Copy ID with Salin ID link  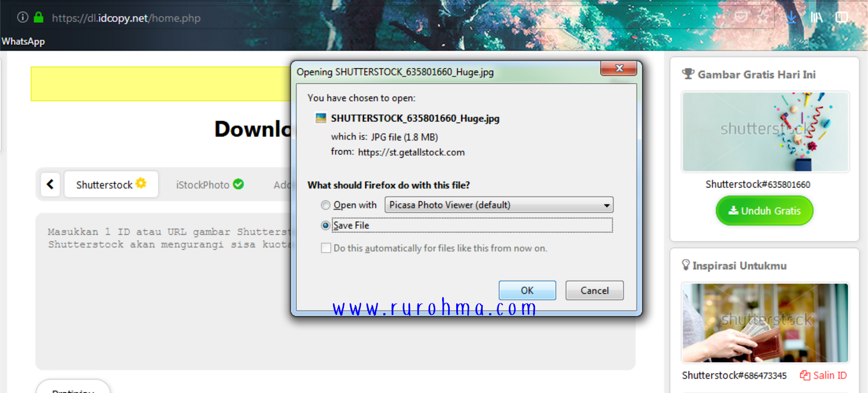pos(824,375)
